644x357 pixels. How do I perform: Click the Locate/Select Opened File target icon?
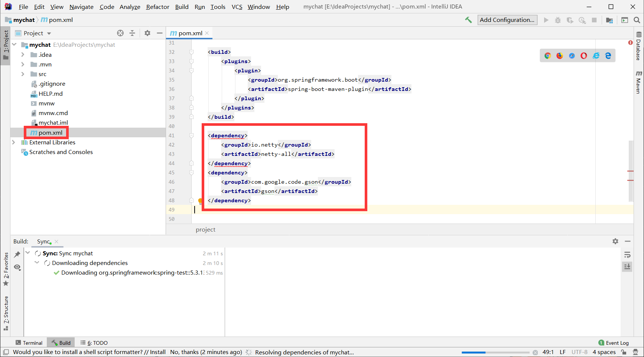coord(120,33)
